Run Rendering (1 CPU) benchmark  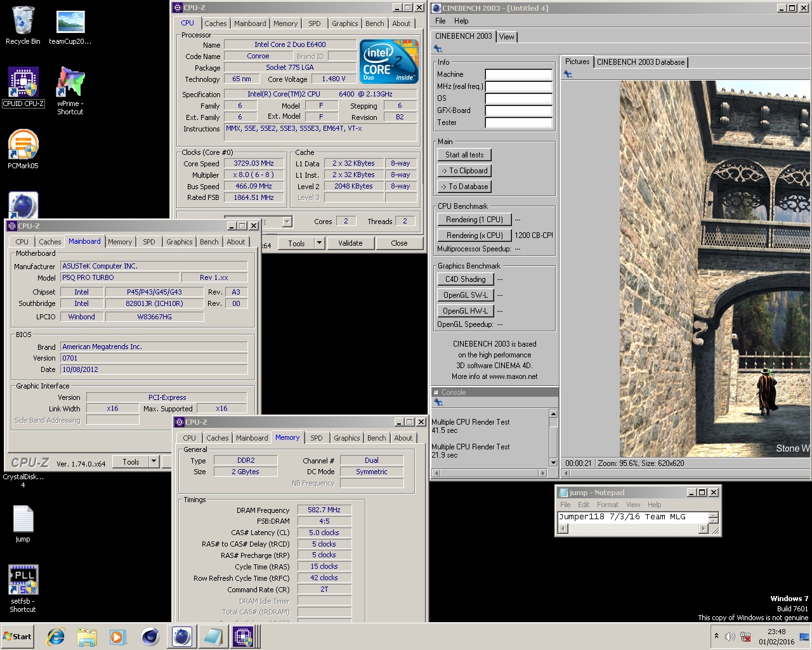tap(475, 220)
